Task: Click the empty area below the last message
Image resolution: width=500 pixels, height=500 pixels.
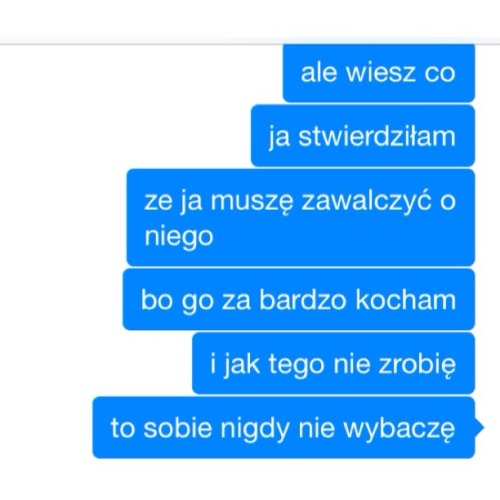Action: pyautogui.click(x=250, y=480)
